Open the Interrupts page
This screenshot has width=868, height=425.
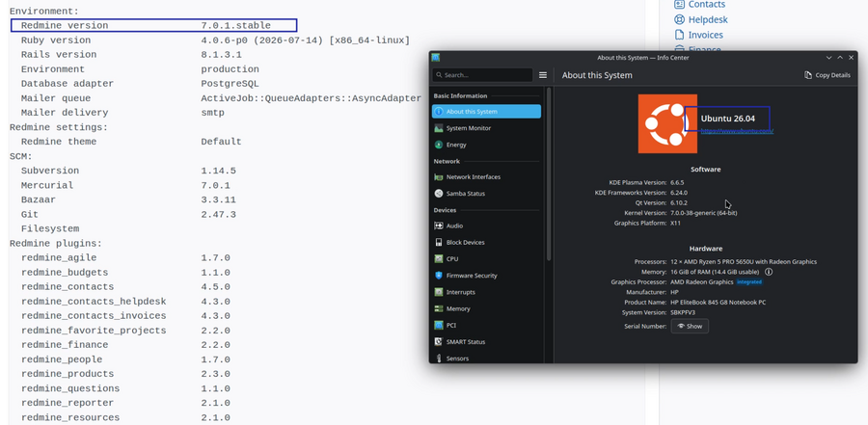(x=487, y=292)
